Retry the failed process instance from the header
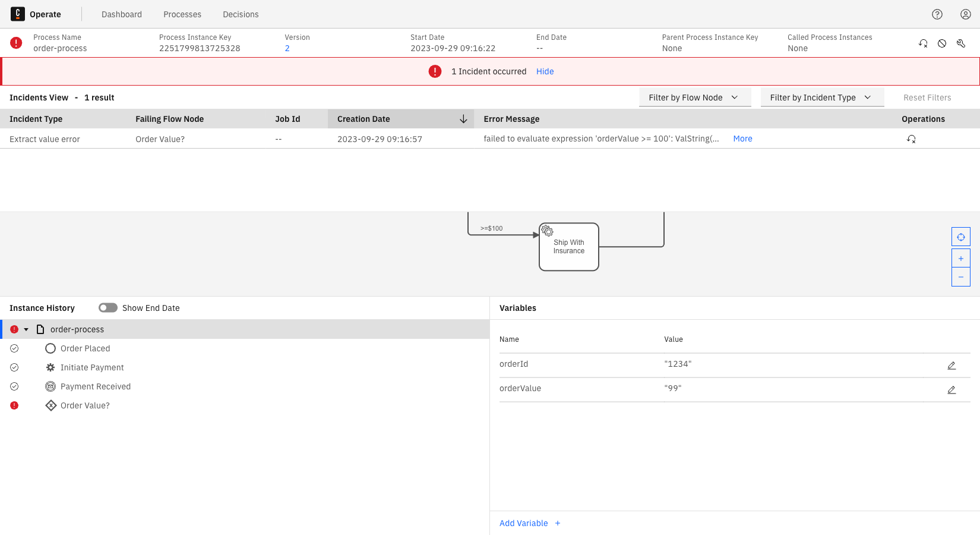This screenshot has width=980, height=535. coord(922,43)
